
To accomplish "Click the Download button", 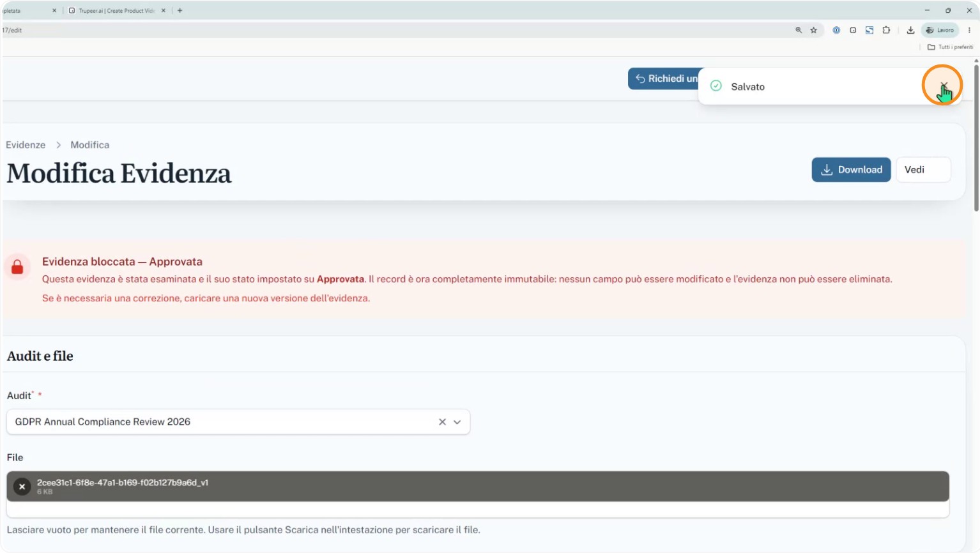I will 851,170.
